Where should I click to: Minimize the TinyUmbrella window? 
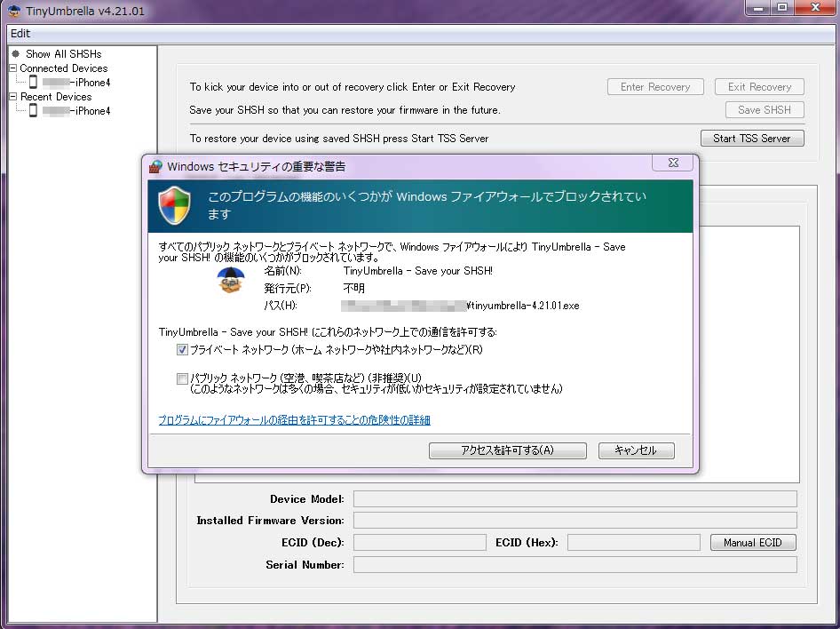pos(758,7)
